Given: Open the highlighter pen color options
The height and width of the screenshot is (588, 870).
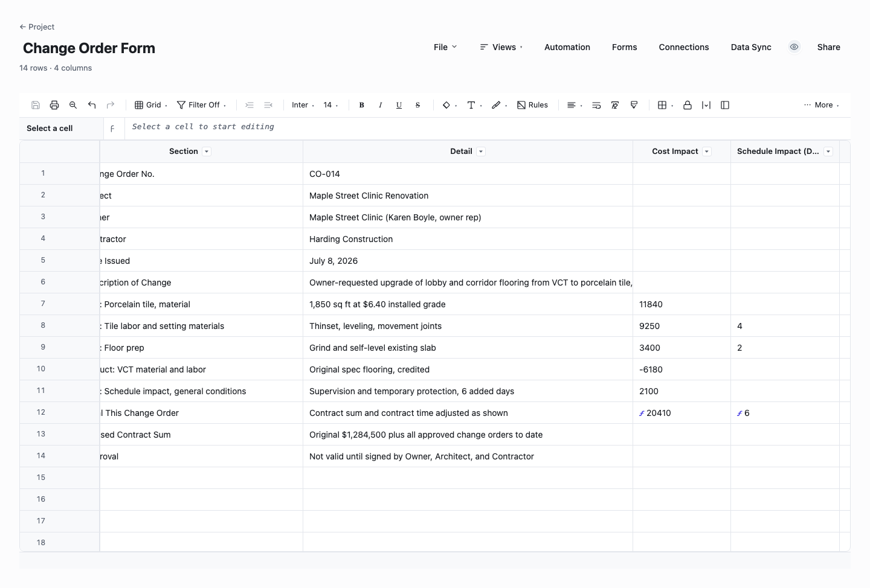Looking at the screenshot, I should tap(499, 105).
